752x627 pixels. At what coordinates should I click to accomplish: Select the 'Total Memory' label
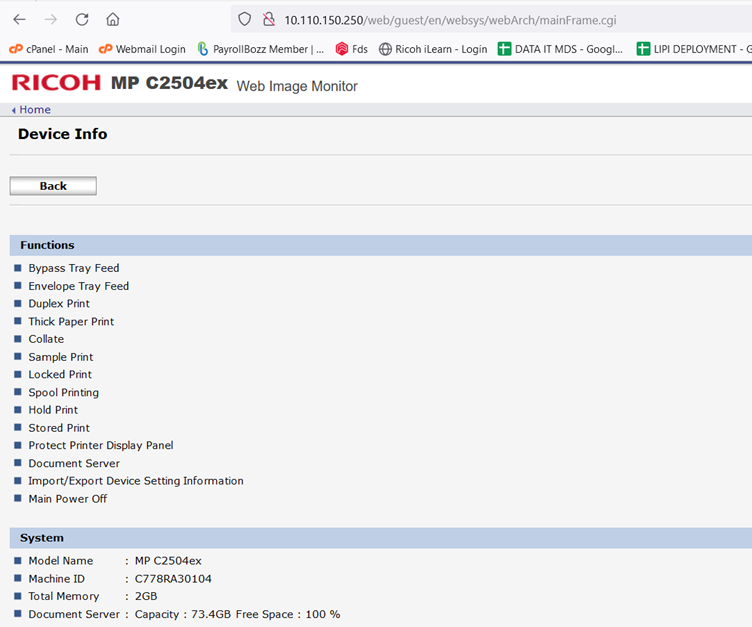[64, 596]
